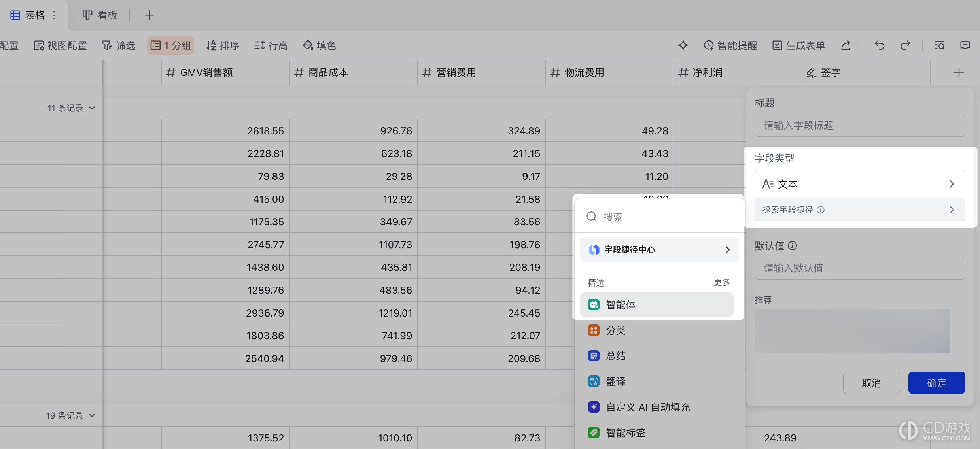
Task: Click the 更多 link beside 精选
Action: (722, 282)
